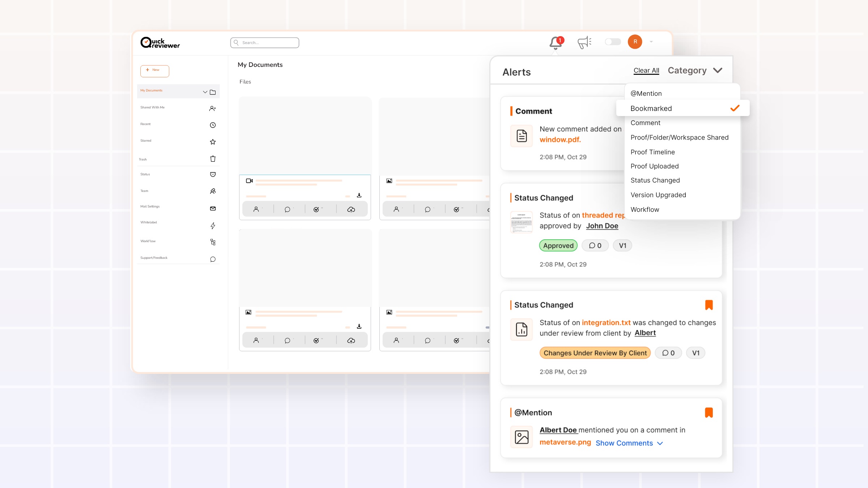The width and height of the screenshot is (868, 488).
Task: Select Proof Uploaded category filter
Action: 654,166
